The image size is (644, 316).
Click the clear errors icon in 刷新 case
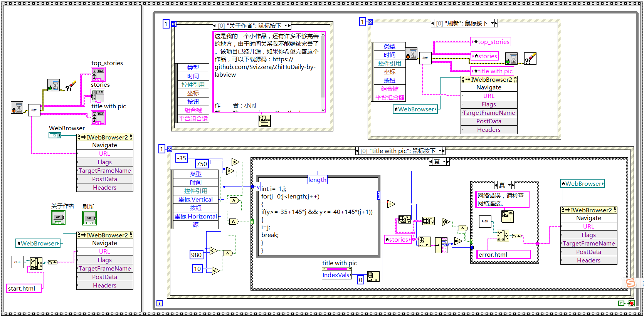(530, 59)
